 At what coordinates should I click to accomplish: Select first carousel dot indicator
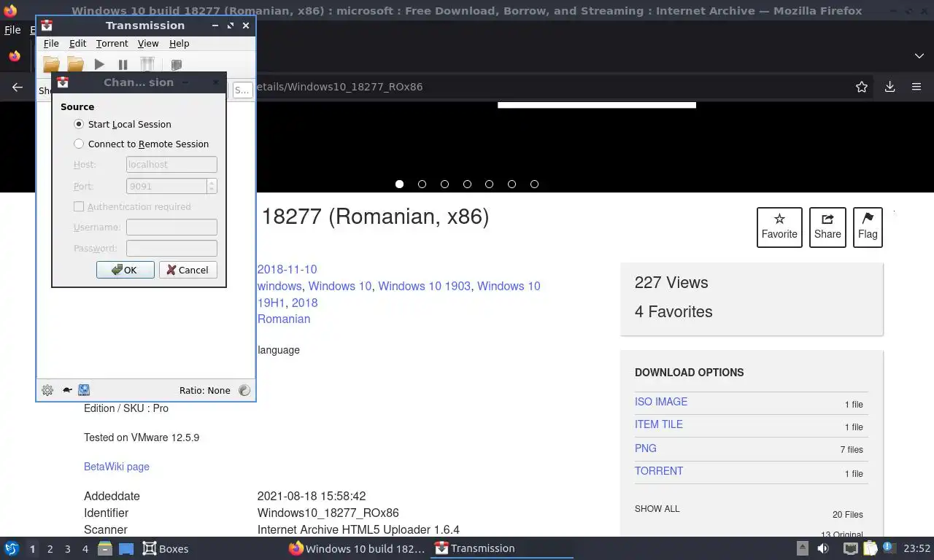pyautogui.click(x=399, y=184)
